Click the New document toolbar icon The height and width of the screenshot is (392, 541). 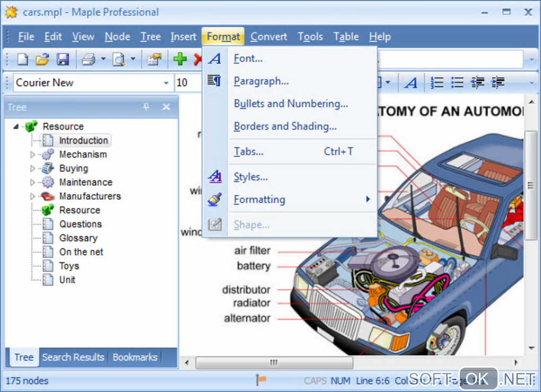click(x=22, y=59)
